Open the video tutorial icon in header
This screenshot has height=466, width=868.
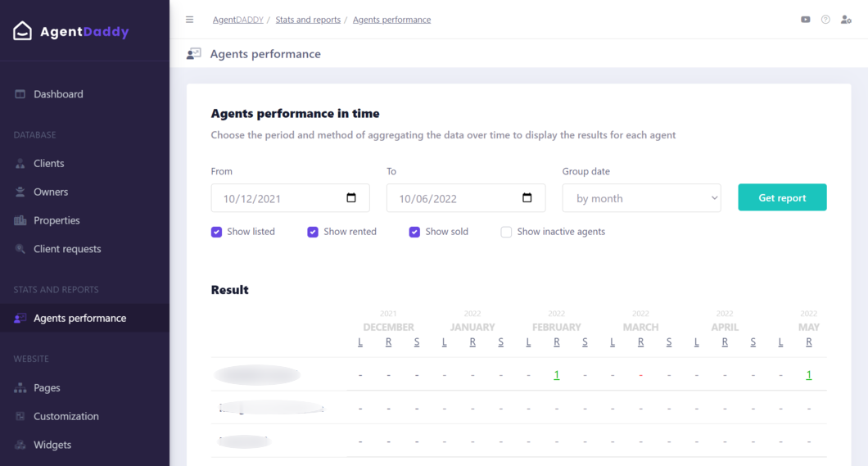pyautogui.click(x=806, y=20)
